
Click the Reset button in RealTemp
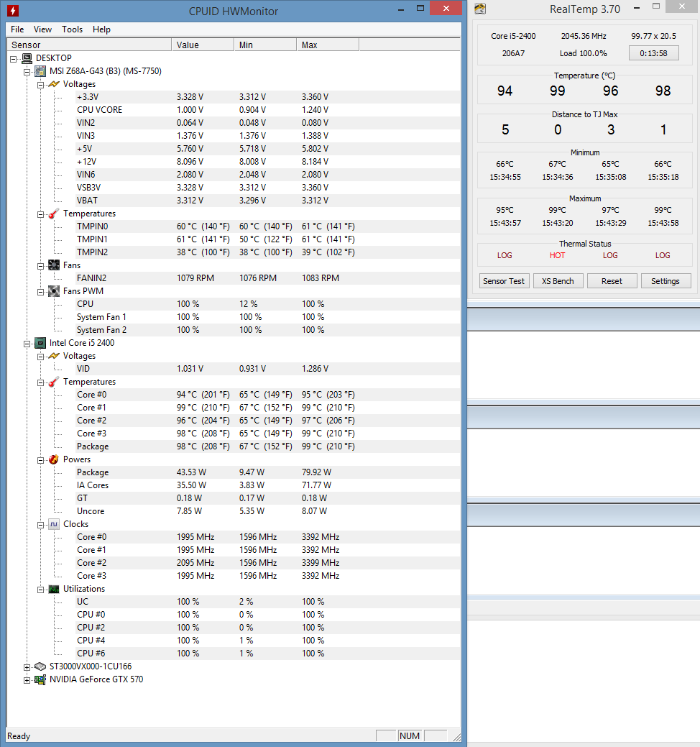(x=612, y=281)
